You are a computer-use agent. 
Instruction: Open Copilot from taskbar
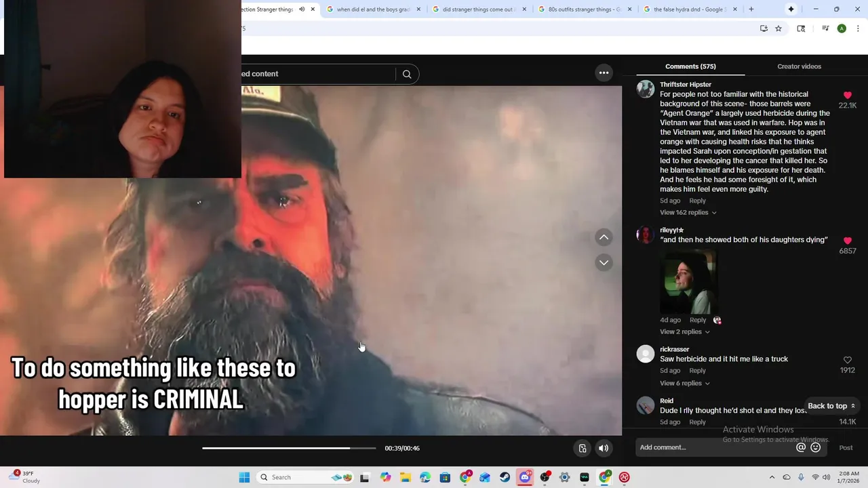[x=385, y=477]
